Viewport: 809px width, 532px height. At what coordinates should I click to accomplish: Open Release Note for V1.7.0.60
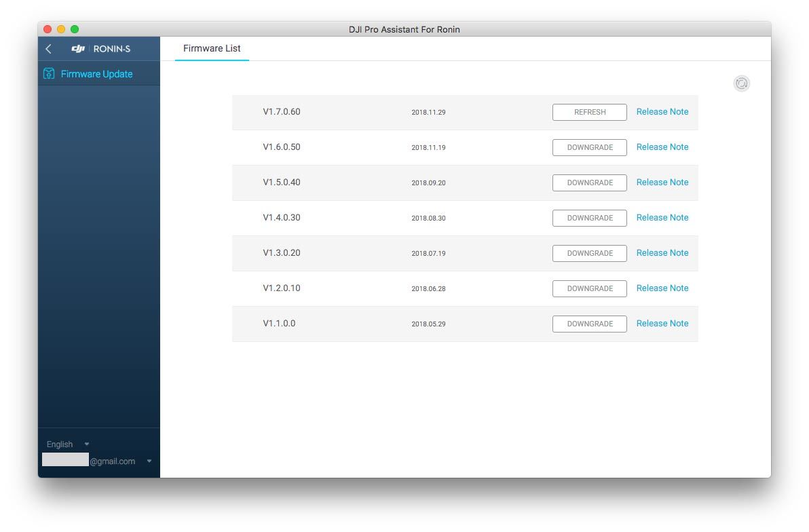[x=662, y=111]
